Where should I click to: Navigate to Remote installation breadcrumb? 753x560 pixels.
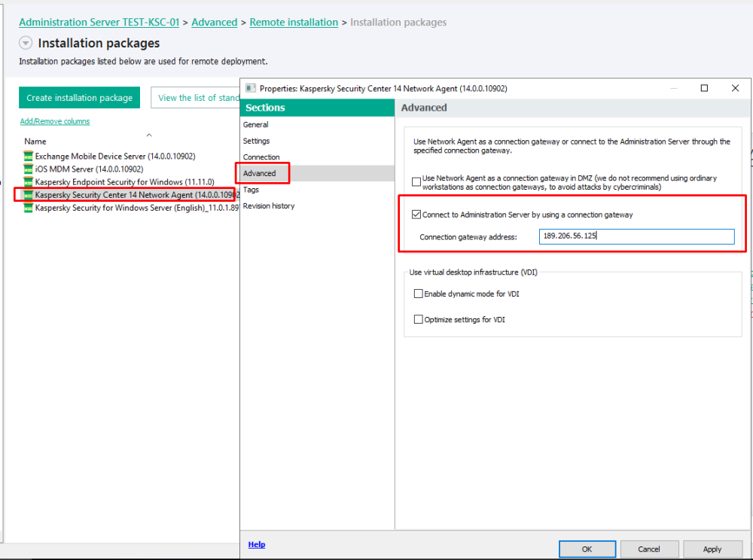294,22
